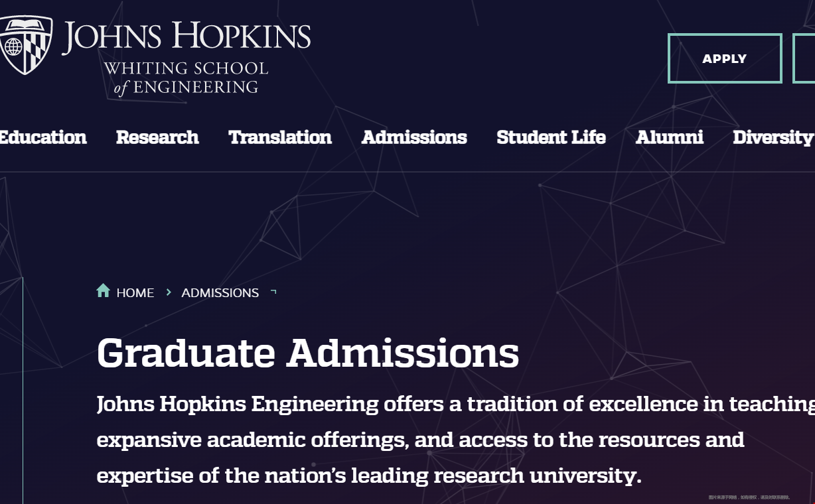Open the Admissions navigation menu
Viewport: 815px width, 504px height.
coord(414,138)
